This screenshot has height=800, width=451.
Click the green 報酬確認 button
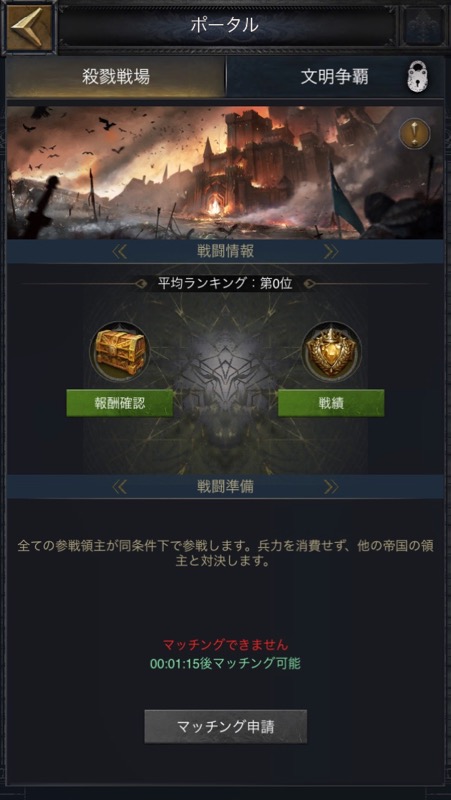119,403
